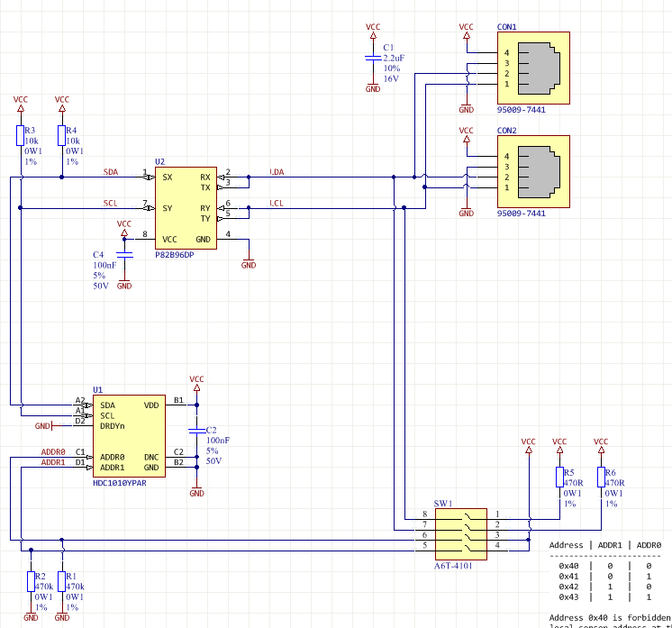Click the HDC1010YPAR part name text
This screenshot has height=628, width=672.
click(x=120, y=483)
